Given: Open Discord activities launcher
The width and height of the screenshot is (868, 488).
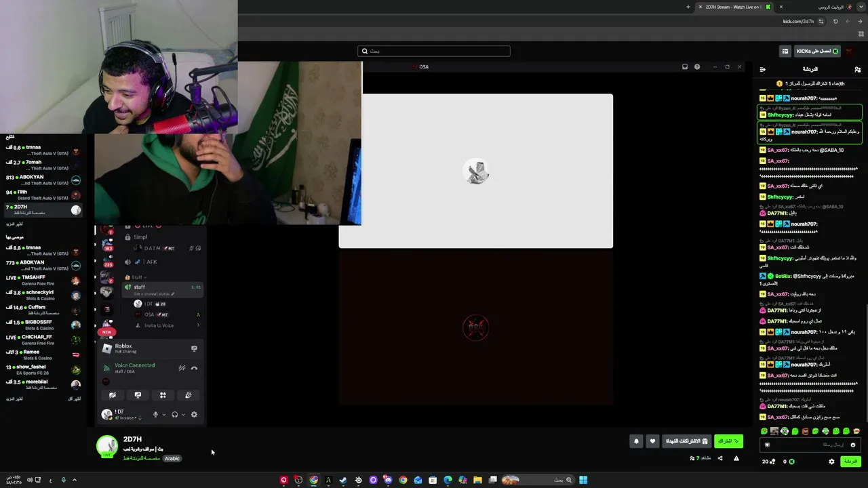Looking at the screenshot, I should point(163,395).
